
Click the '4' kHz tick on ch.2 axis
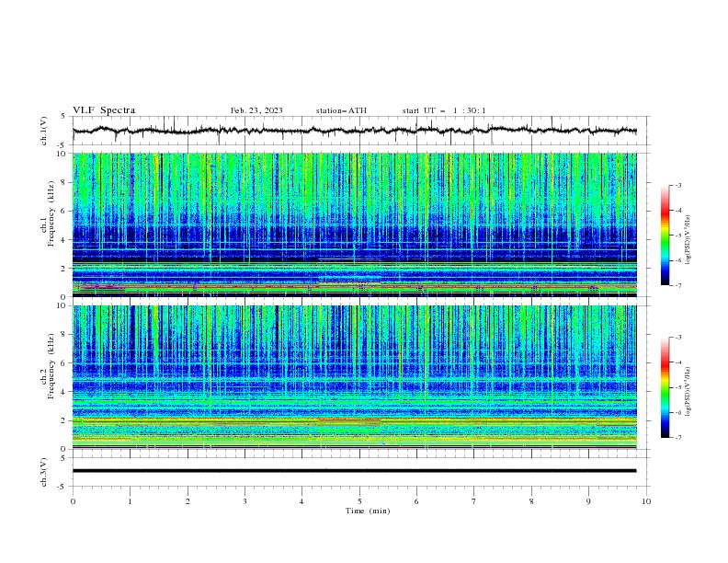[x=65, y=392]
